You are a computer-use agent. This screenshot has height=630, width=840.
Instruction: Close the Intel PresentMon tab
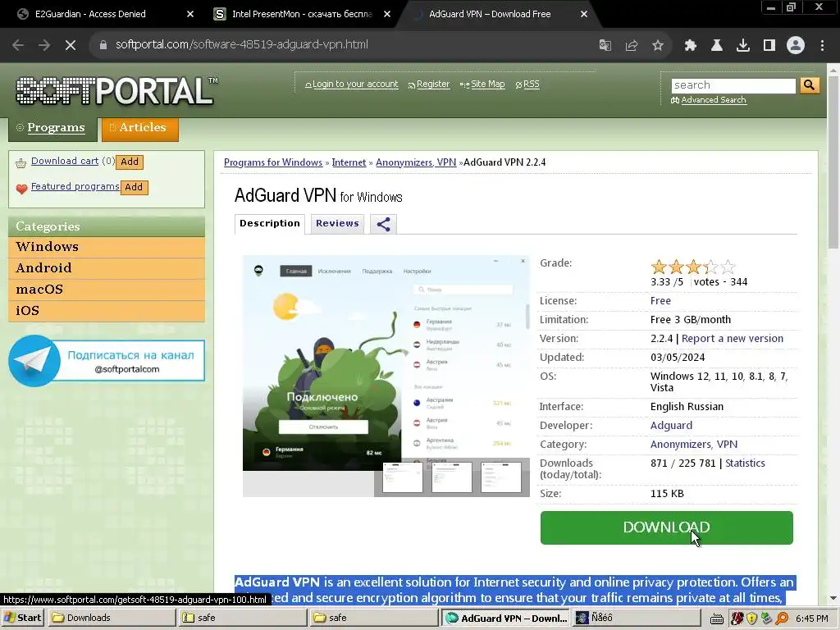click(387, 15)
